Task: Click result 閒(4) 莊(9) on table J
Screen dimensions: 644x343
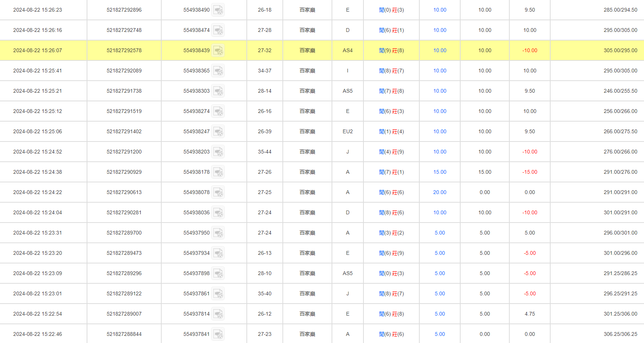Action: tap(391, 152)
